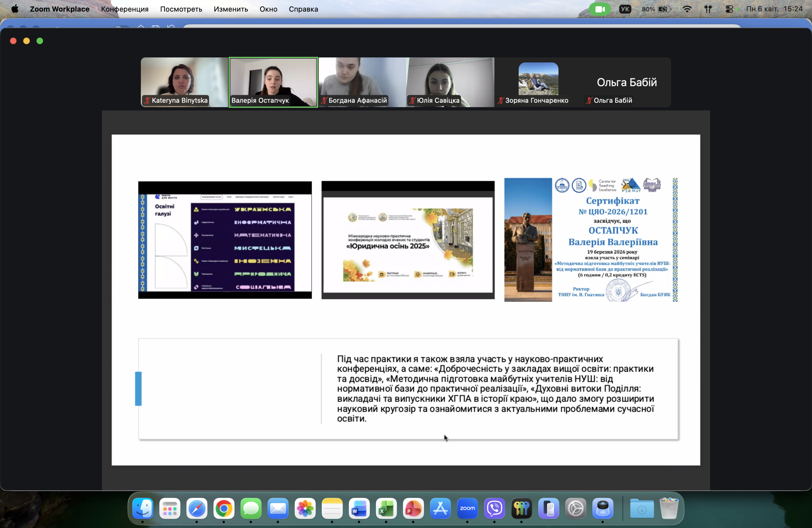Open PowerPoint from the dock

(x=413, y=508)
